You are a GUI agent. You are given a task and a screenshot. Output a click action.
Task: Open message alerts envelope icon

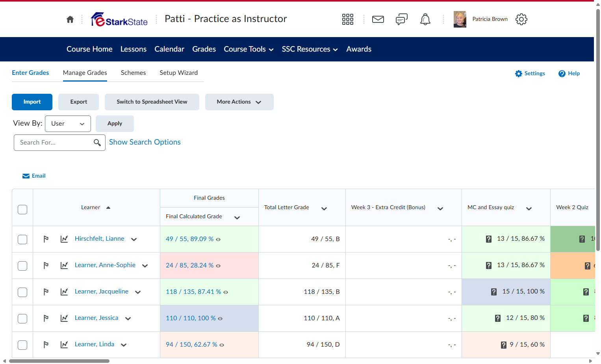pos(378,19)
